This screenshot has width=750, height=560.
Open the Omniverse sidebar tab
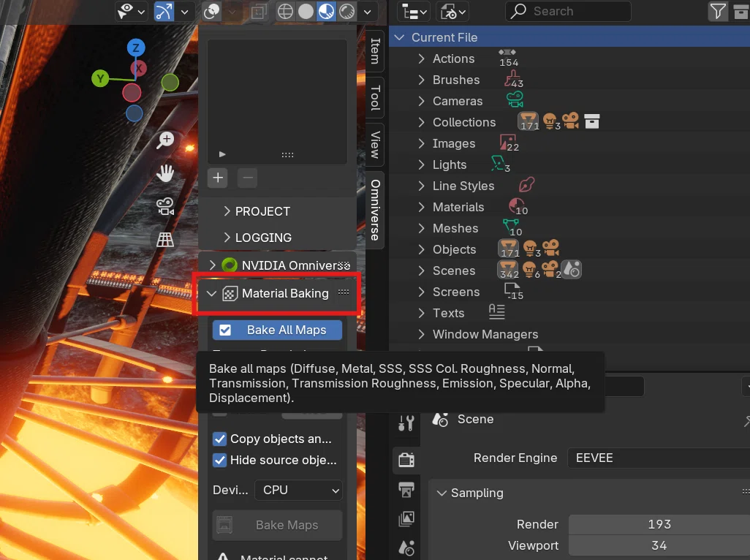376,210
